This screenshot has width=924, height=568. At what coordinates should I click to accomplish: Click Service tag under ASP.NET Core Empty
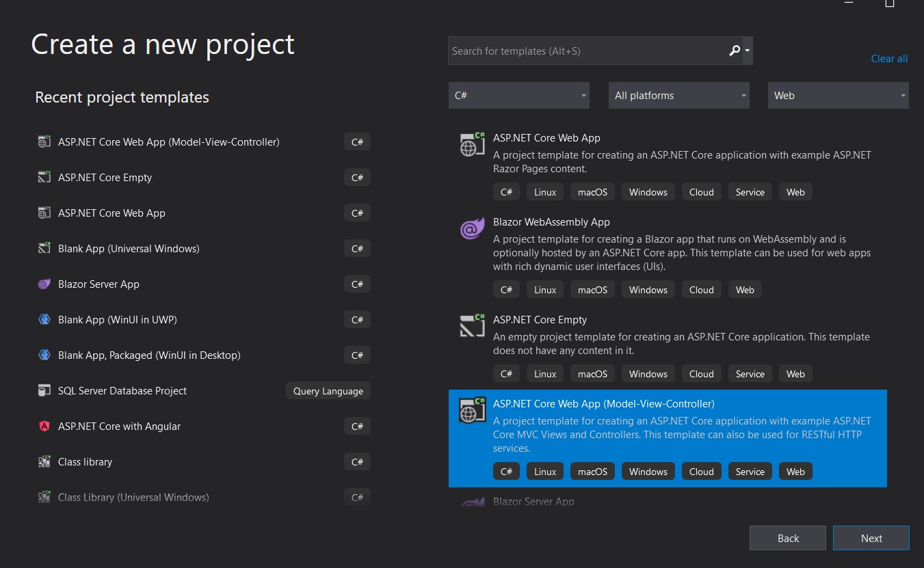pyautogui.click(x=750, y=374)
